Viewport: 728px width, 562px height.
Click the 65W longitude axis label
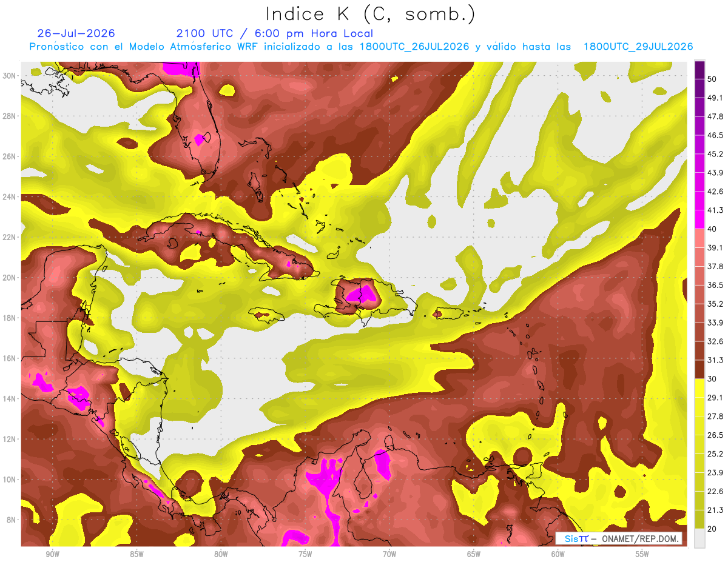tap(474, 554)
